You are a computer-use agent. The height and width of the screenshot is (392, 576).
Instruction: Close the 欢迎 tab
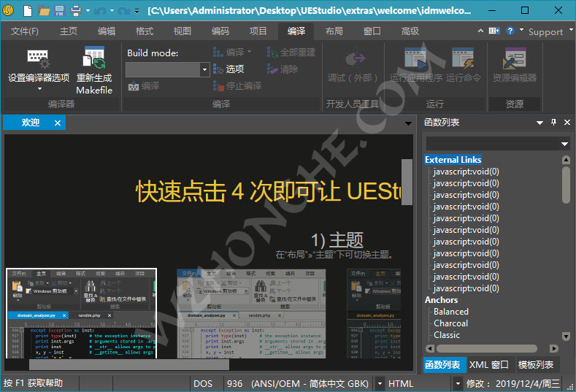pyautogui.click(x=58, y=123)
